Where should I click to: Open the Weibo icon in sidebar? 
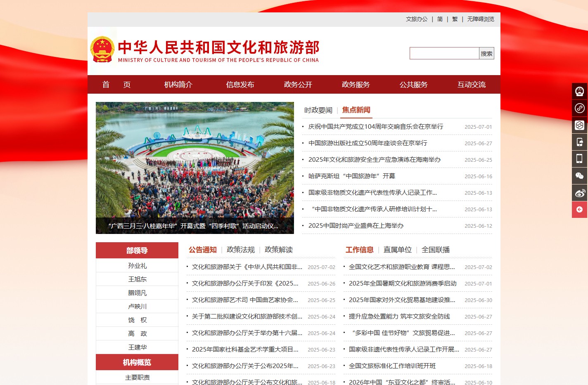(580, 193)
